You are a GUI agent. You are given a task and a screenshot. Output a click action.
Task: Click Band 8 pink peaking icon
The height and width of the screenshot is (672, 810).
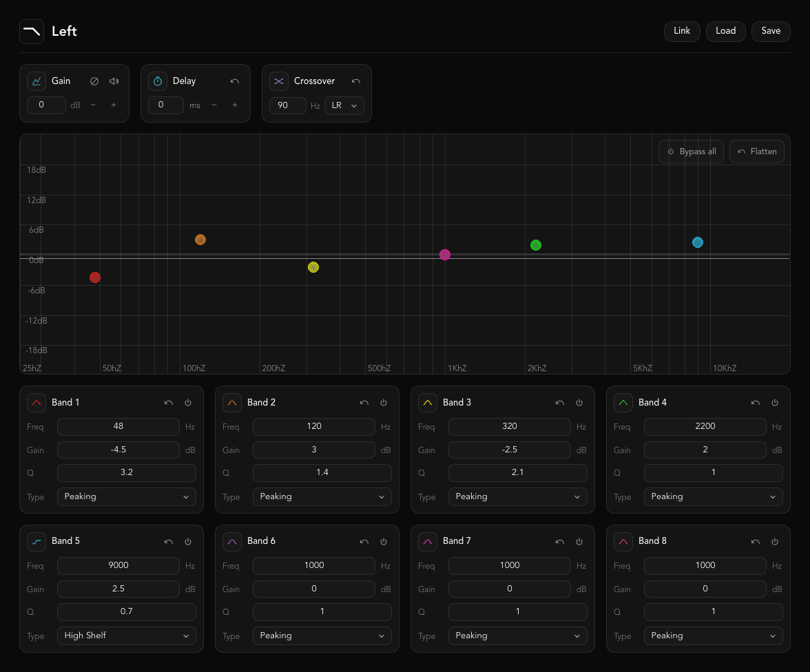coord(623,541)
